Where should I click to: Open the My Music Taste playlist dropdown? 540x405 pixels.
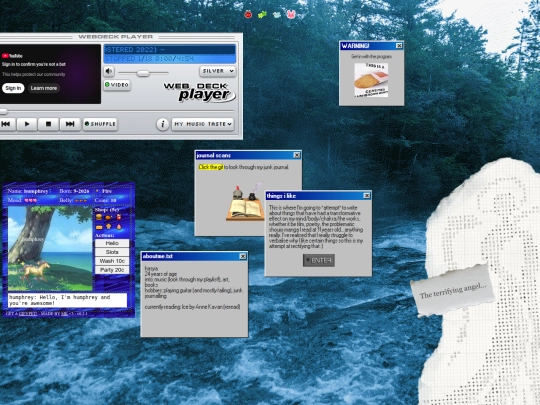pos(203,124)
